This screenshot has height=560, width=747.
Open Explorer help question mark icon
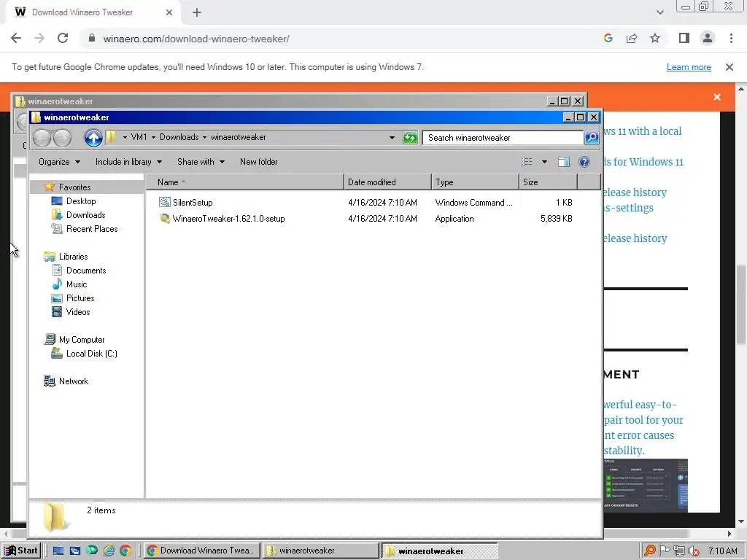[x=584, y=162]
